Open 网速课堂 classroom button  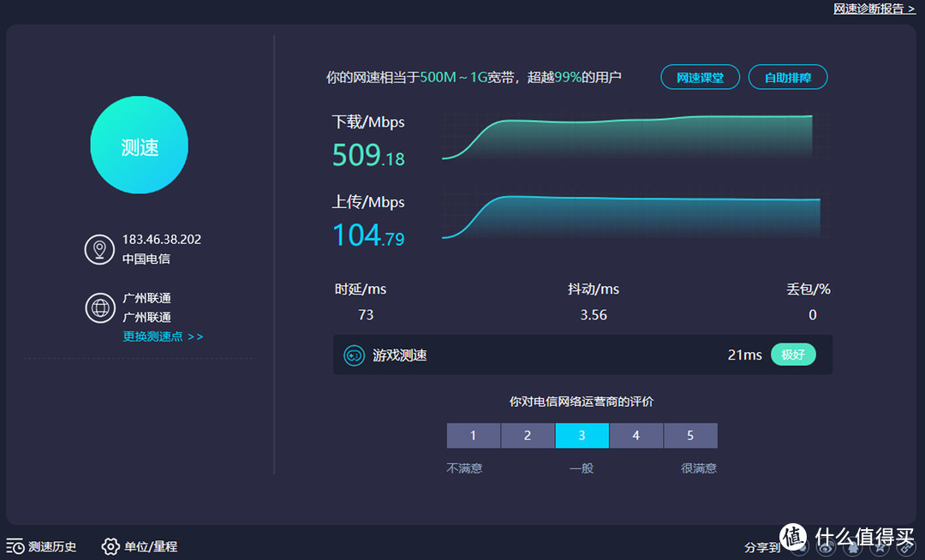click(x=700, y=76)
